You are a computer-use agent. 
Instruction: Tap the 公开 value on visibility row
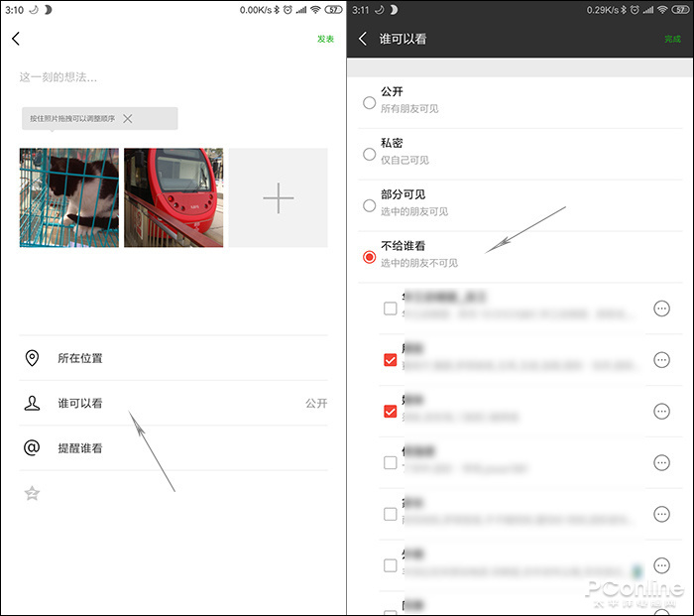316,403
